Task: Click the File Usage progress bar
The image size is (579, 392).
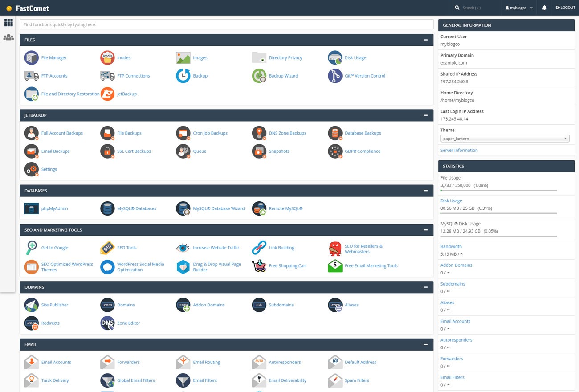Action: 499,190
